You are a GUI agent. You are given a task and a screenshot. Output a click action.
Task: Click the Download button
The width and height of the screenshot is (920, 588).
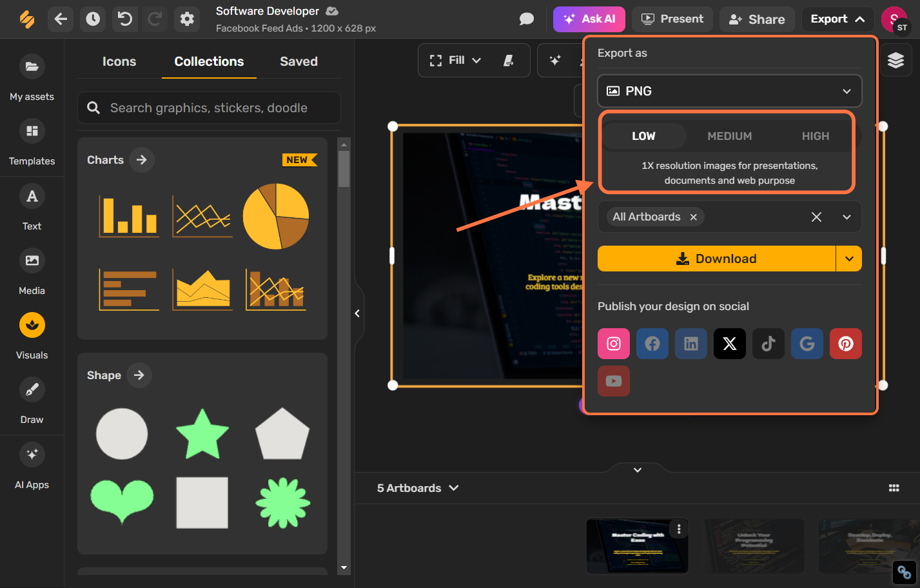(x=716, y=259)
